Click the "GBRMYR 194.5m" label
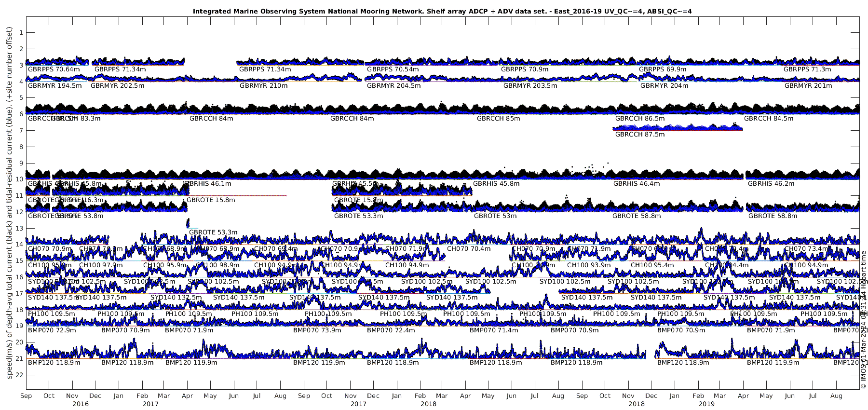This screenshot has height=410, width=868. point(55,86)
